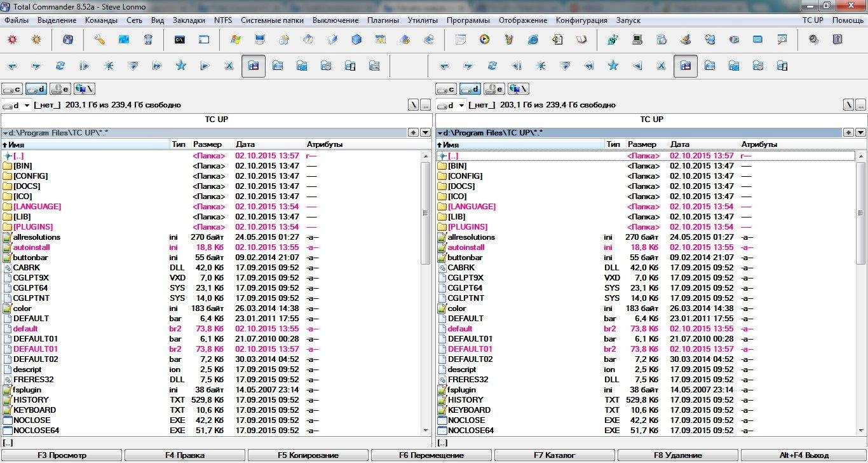
Task: Click the F3 Просмотр button
Action: click(x=62, y=455)
